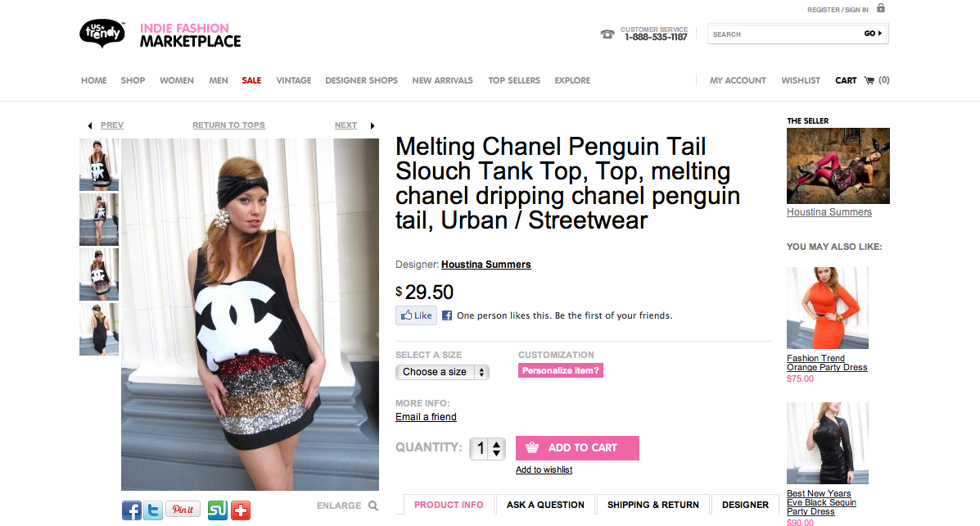Go to the previous product arrow

pos(89,125)
